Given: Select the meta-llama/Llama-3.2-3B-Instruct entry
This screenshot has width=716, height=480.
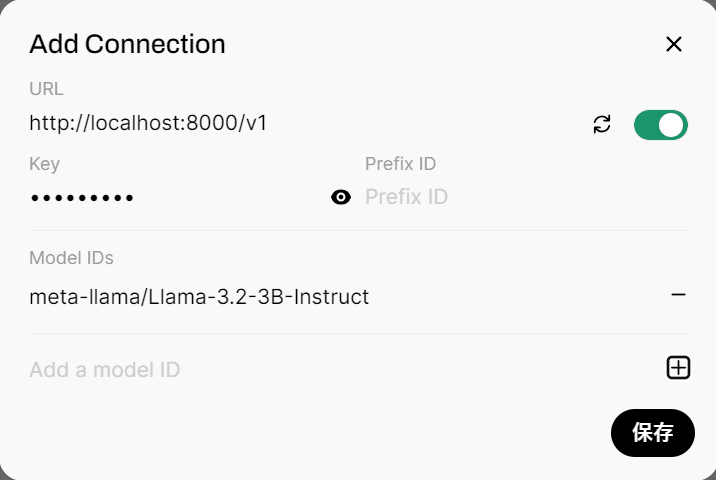Looking at the screenshot, I should coord(199,297).
